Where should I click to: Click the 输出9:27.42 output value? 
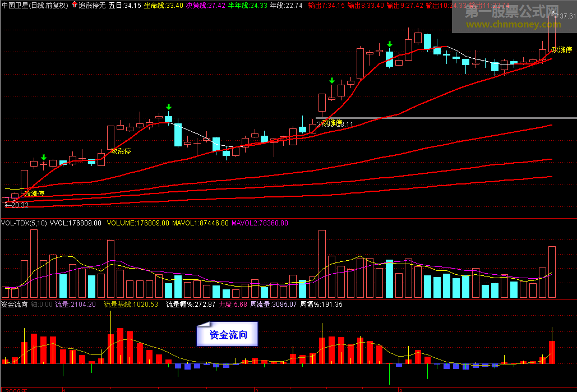[x=405, y=6]
